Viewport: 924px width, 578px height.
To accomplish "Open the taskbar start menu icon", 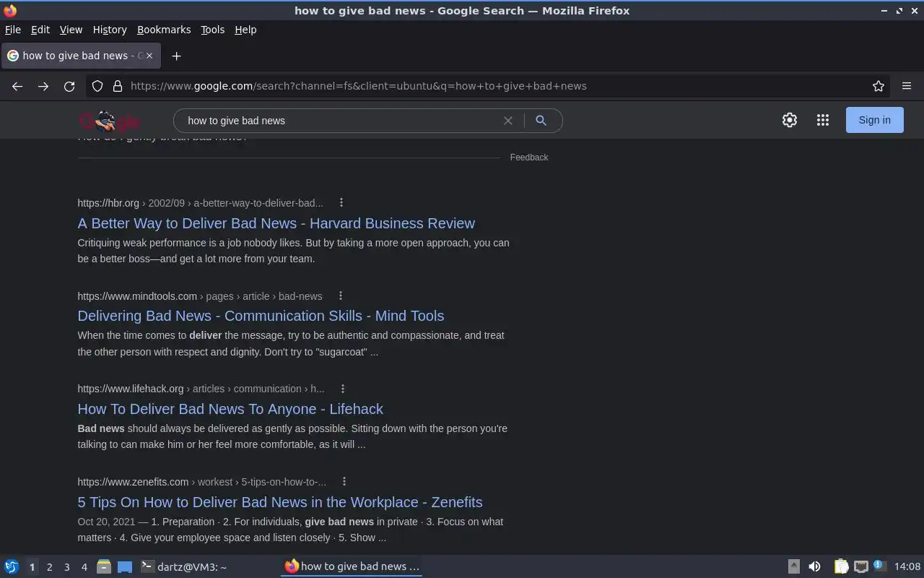I will [x=12, y=566].
